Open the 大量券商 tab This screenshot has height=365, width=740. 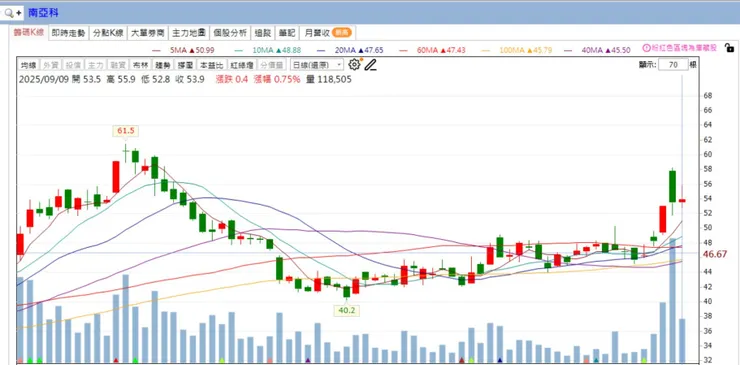[x=148, y=33]
